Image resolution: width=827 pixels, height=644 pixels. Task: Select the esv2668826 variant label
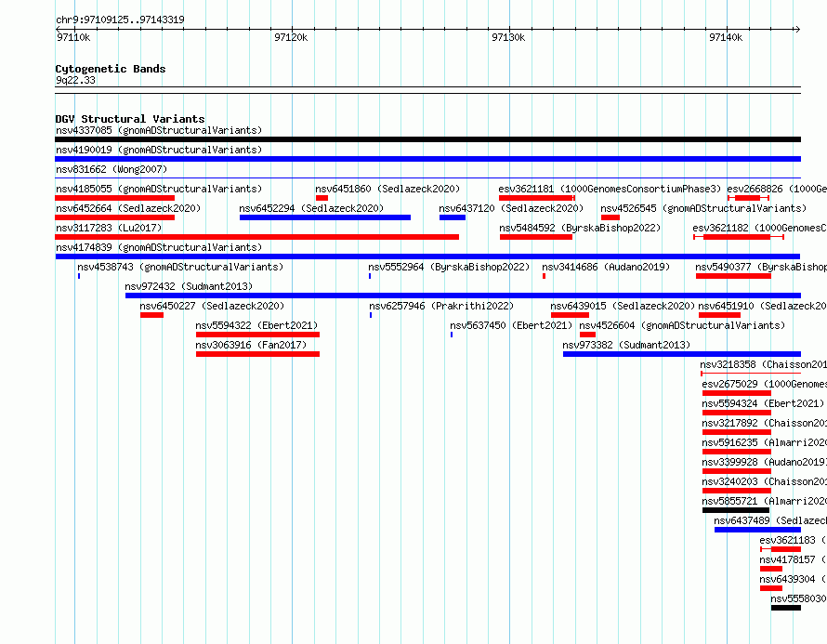click(x=777, y=189)
